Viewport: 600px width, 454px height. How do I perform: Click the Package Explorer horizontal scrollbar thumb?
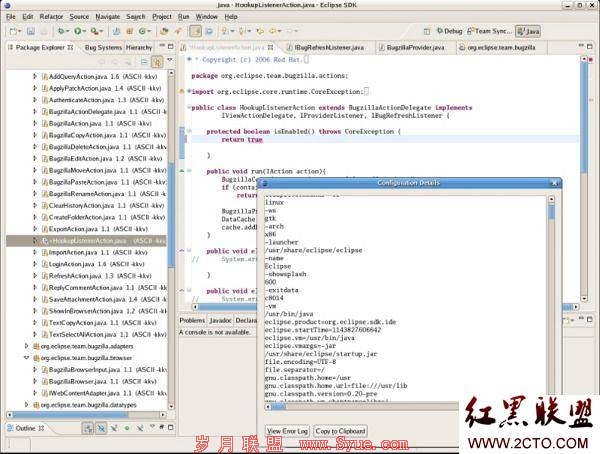point(71,415)
